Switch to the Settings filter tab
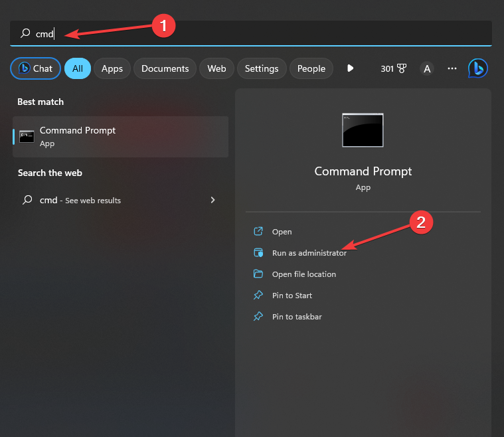Screen dimensions: 504x437 (x=262, y=68)
